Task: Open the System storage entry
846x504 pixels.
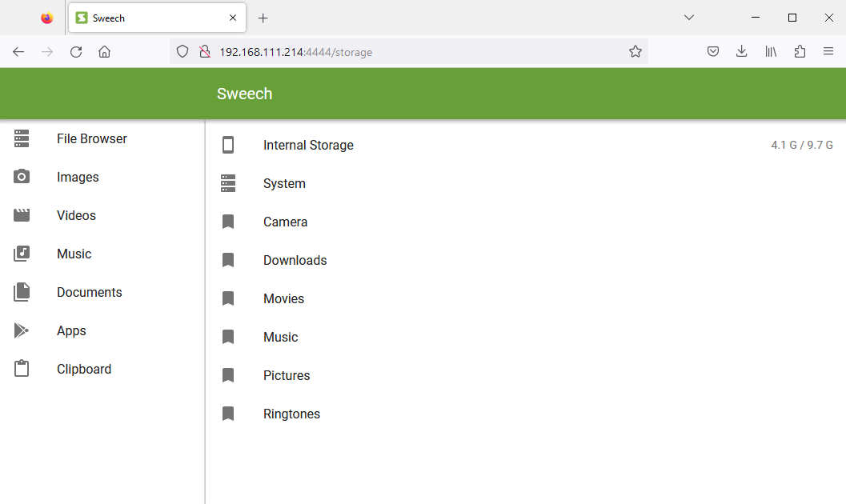Action: tap(526, 183)
